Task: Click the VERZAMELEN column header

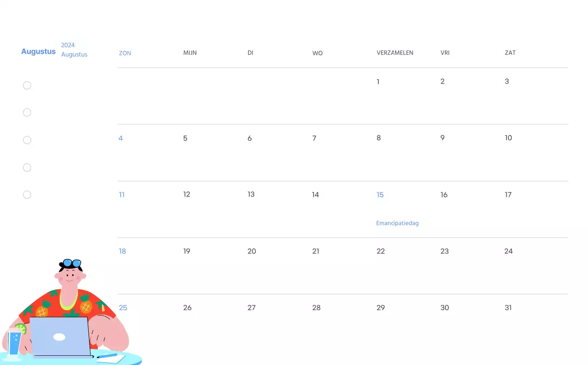Action: [x=395, y=53]
